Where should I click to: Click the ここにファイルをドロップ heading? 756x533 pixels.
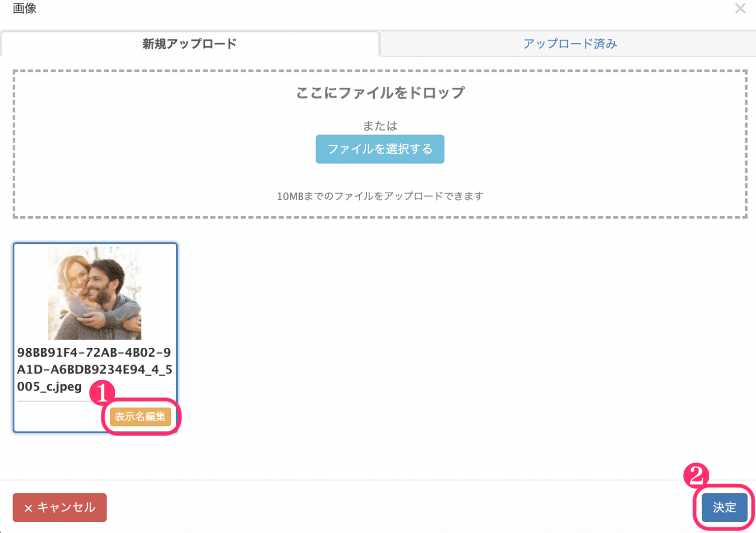pos(380,93)
